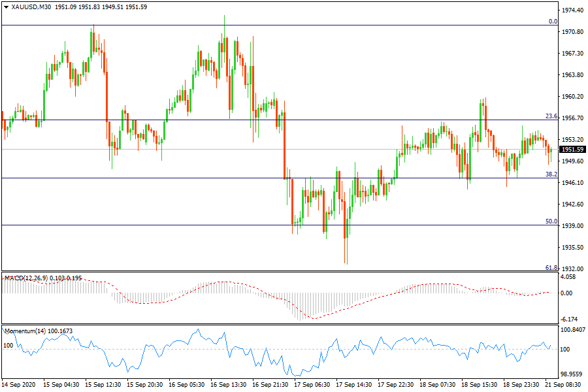Select the 17 Sep 06:30 time marker
Image resolution: width=588 pixels, height=392 pixels.
coord(312,385)
